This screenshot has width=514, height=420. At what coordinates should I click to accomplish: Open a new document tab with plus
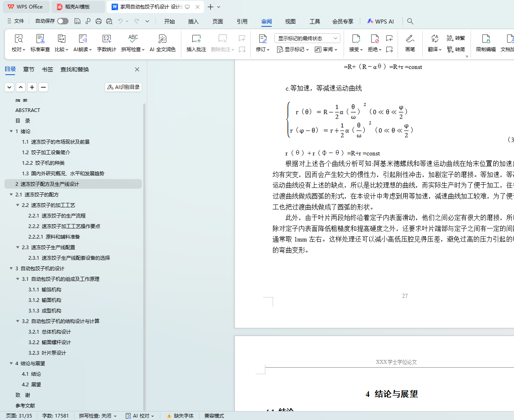coord(210,7)
